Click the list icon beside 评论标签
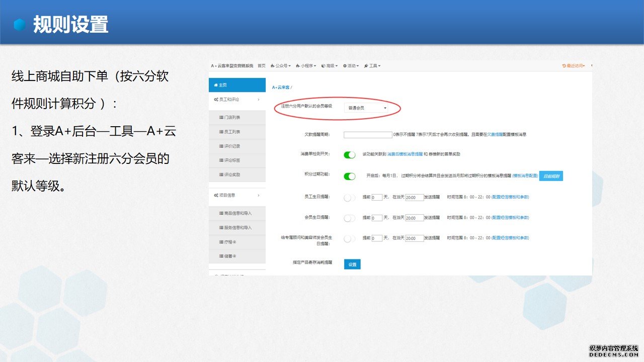The height and width of the screenshot is (362, 644). coord(221,160)
